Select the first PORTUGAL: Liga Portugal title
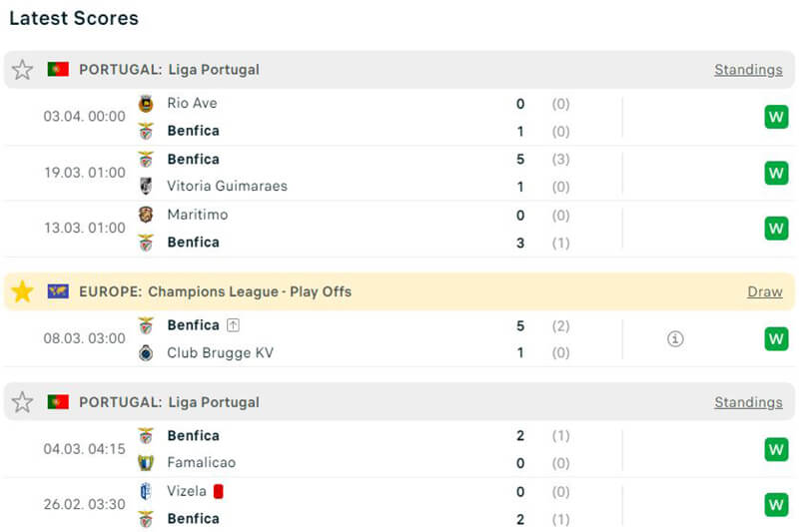The image size is (799, 532). pyautogui.click(x=169, y=70)
